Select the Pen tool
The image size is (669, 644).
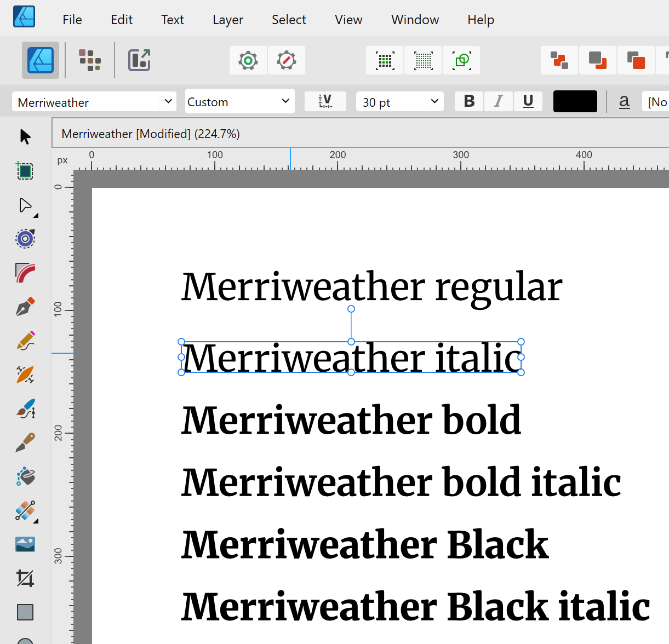25,307
